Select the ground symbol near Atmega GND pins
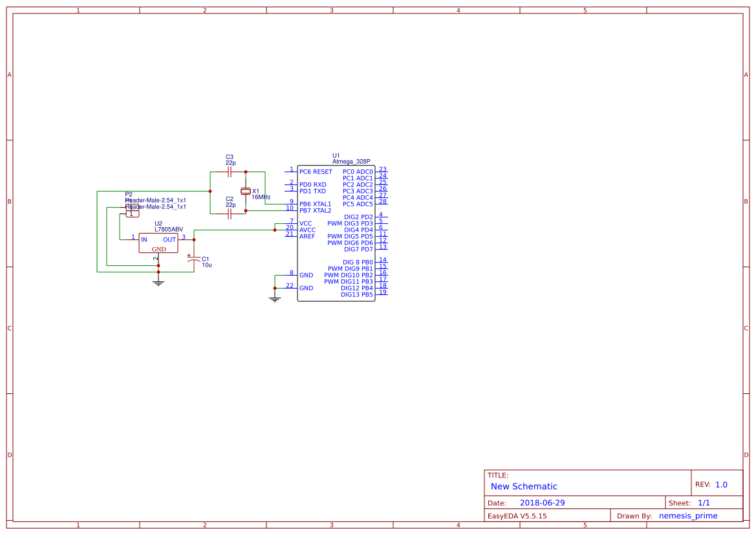The height and width of the screenshot is (535, 756). [275, 298]
